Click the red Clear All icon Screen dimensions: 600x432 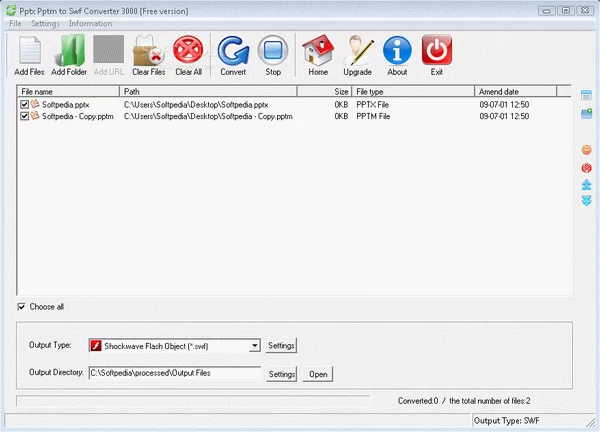[188, 50]
